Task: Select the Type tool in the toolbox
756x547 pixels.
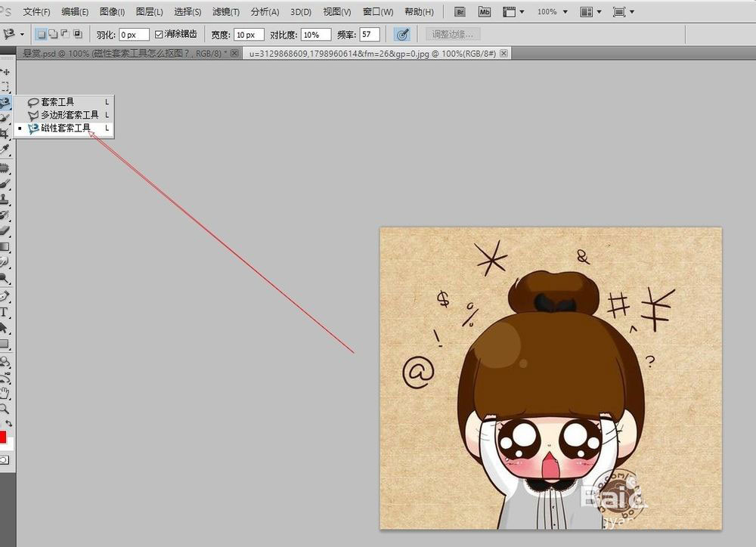Action: tap(4, 312)
